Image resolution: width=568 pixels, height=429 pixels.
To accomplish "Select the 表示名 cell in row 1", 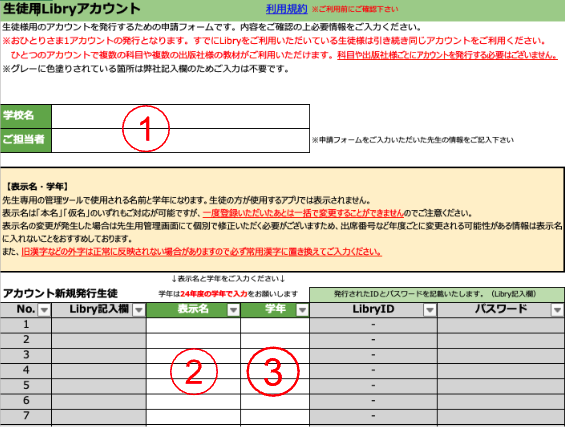I will [x=193, y=325].
